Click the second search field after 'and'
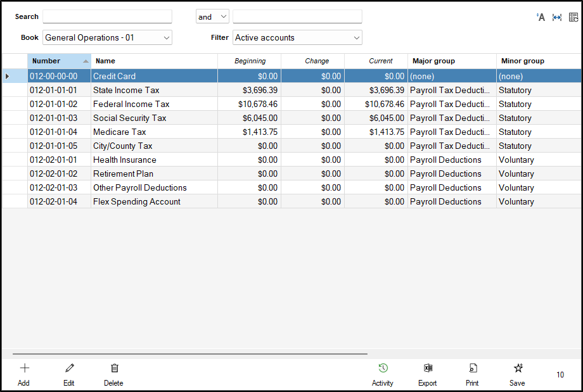583x392 pixels. coord(297,16)
